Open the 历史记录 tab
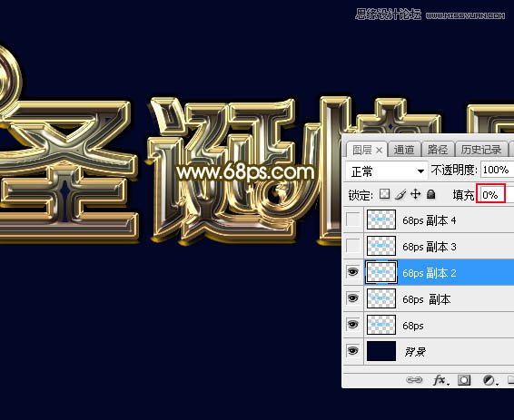The height and width of the screenshot is (420, 514). coord(481,150)
